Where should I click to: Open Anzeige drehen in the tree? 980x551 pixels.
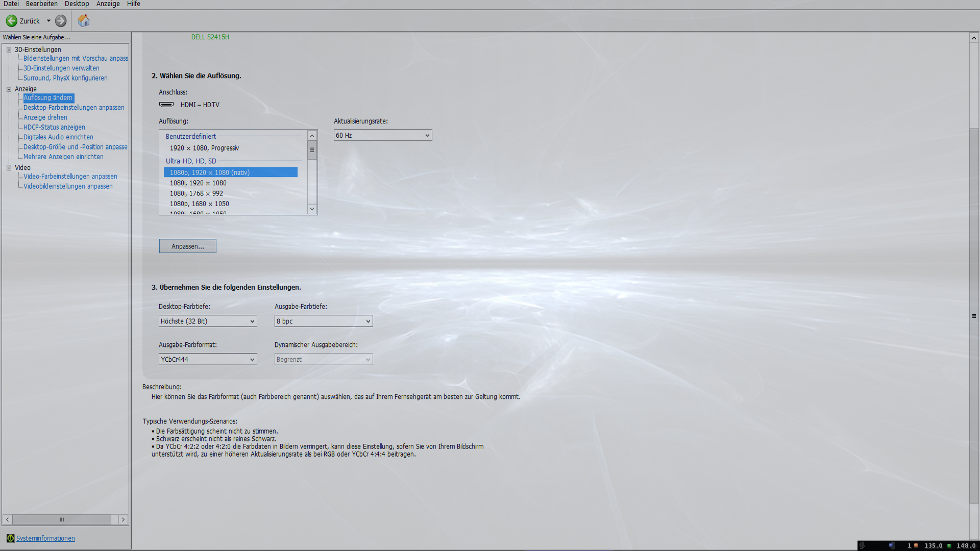(45, 117)
